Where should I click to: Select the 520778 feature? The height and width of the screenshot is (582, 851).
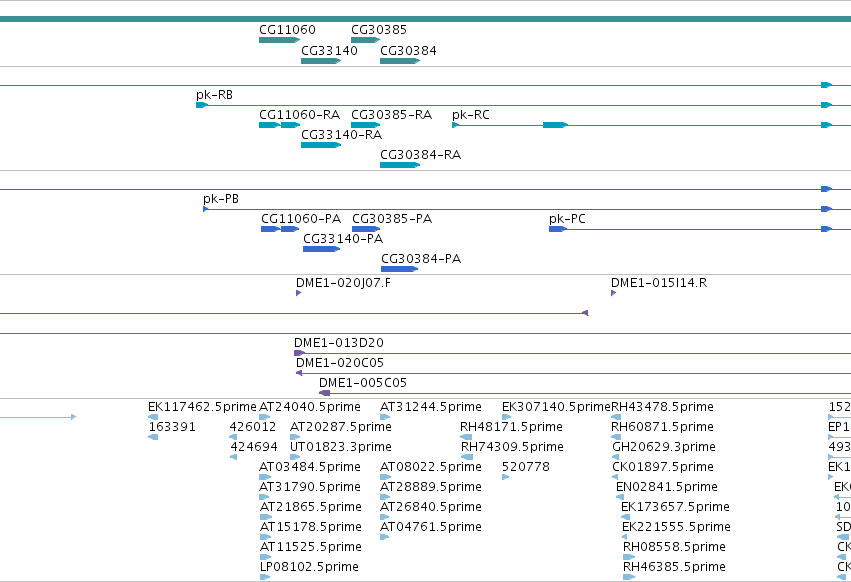click(x=506, y=477)
